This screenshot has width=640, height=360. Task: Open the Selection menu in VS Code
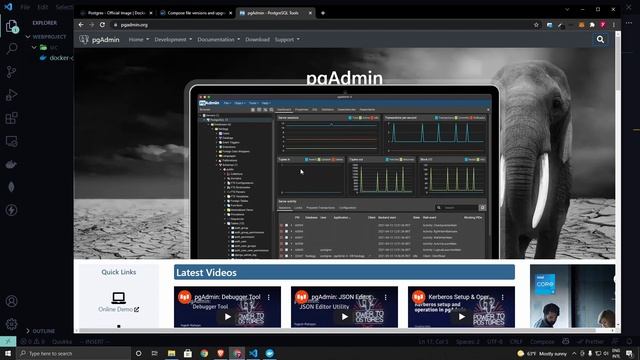(x=64, y=7)
